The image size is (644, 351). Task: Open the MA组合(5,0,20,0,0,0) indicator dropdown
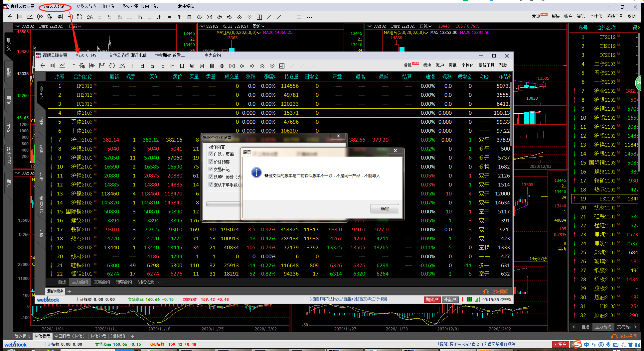(x=426, y=33)
